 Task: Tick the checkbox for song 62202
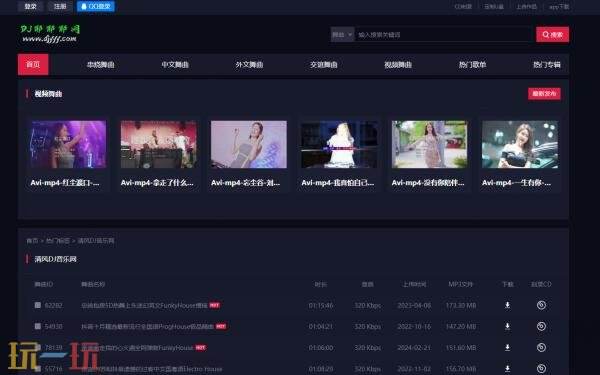pyautogui.click(x=38, y=305)
